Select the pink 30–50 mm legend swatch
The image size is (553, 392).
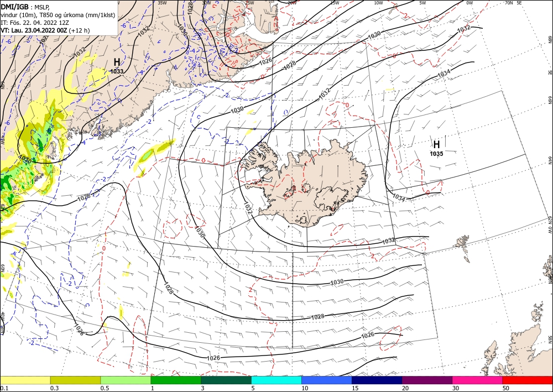coord(478,380)
